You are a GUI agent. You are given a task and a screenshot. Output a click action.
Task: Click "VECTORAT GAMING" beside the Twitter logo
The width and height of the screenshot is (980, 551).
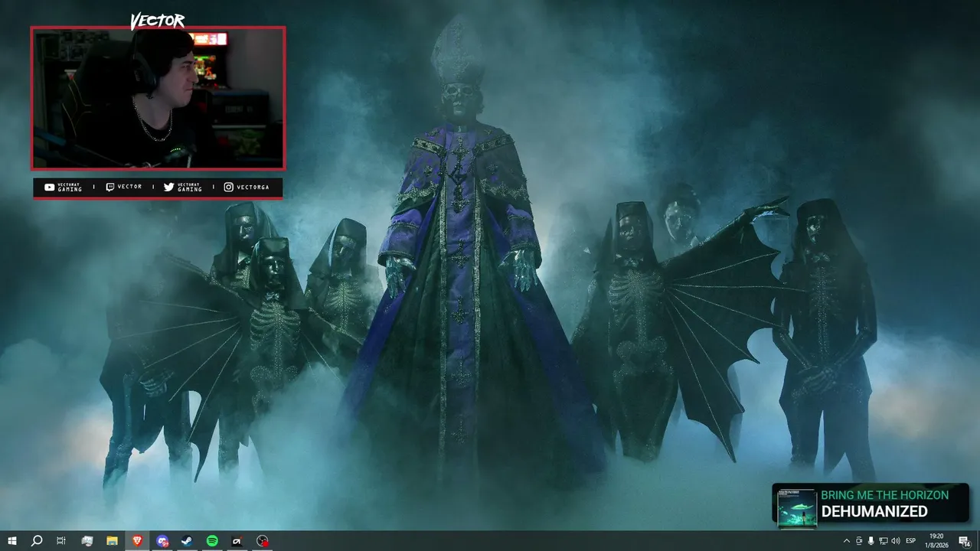[x=190, y=187]
